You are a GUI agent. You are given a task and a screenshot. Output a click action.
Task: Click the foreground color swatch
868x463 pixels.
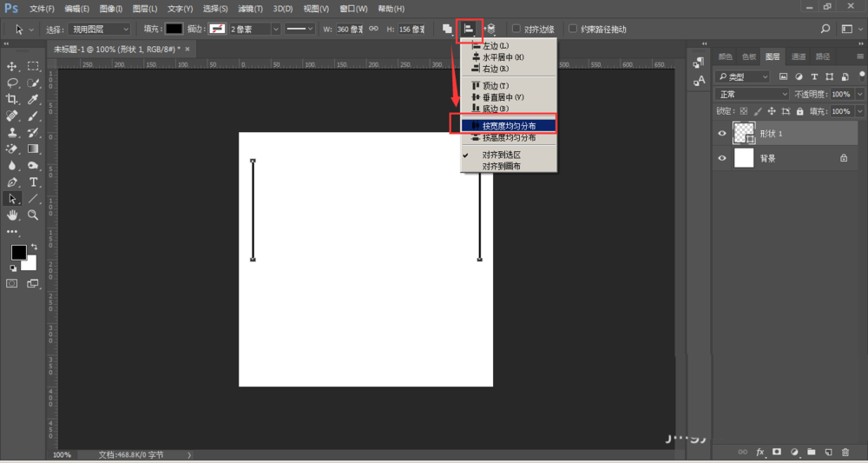pos(18,252)
